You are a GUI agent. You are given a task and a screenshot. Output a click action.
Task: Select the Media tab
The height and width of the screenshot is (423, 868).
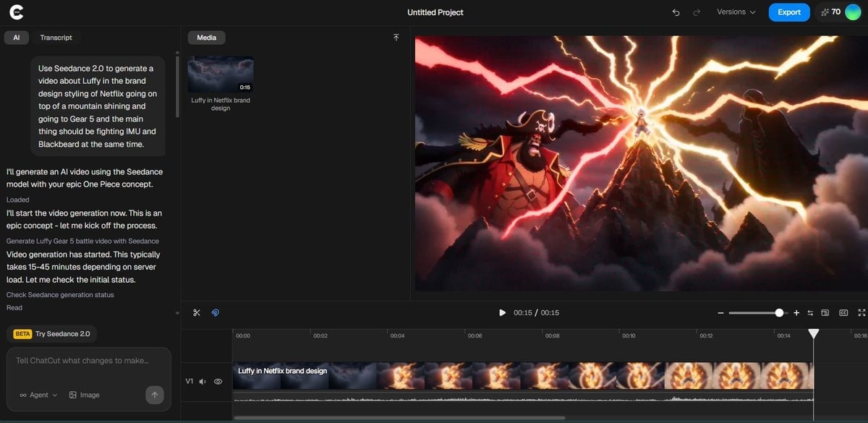pyautogui.click(x=206, y=38)
